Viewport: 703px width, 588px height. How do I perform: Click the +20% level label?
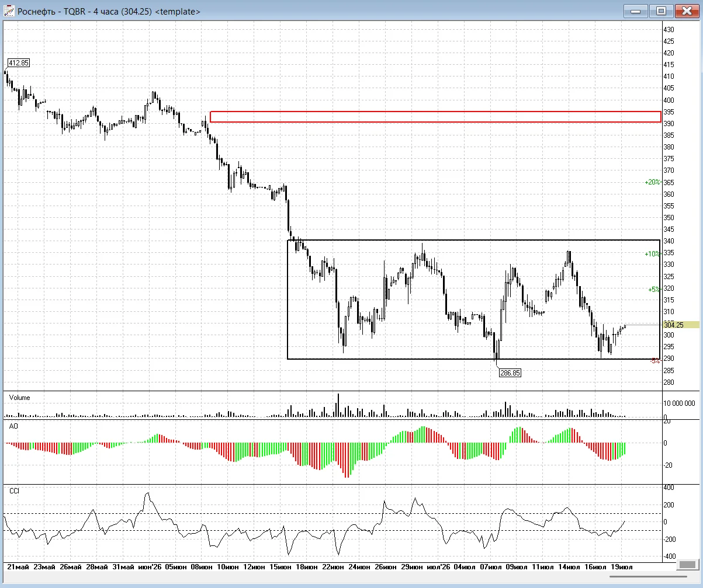coord(652,182)
